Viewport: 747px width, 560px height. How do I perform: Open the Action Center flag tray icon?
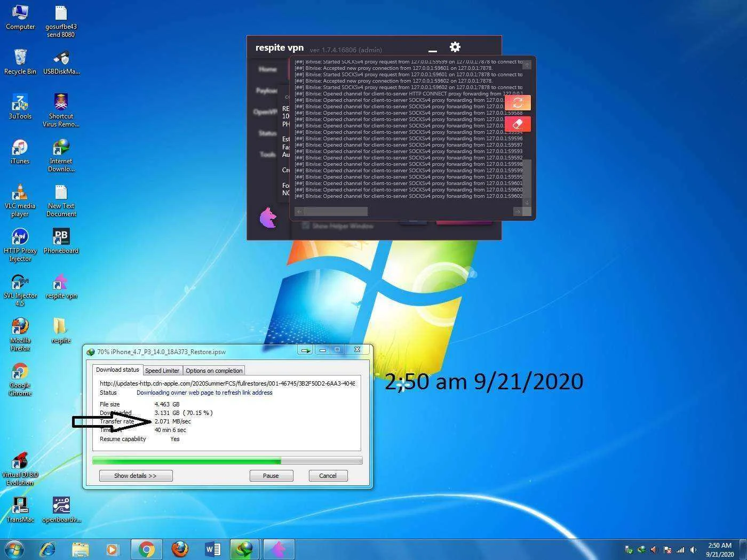pyautogui.click(x=667, y=549)
